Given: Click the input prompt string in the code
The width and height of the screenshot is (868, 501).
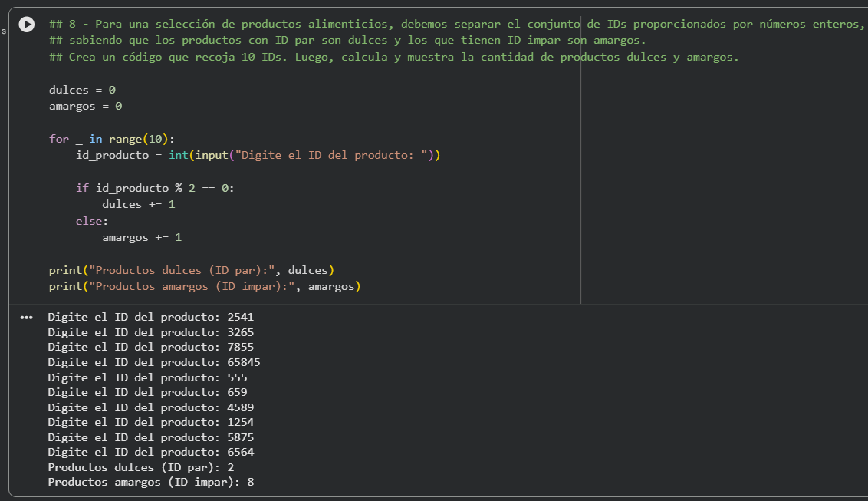Looking at the screenshot, I should 334,155.
